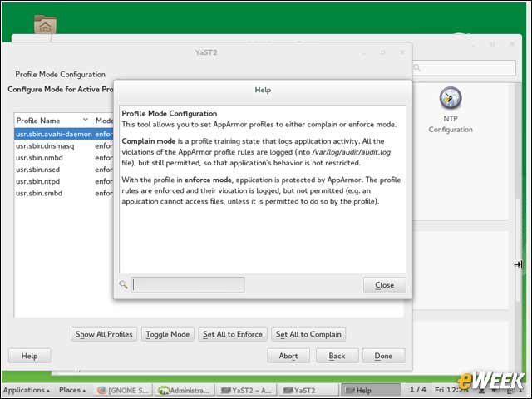This screenshot has height=399, width=532.
Task: Click the home folder desktop icon
Action: pos(45,24)
